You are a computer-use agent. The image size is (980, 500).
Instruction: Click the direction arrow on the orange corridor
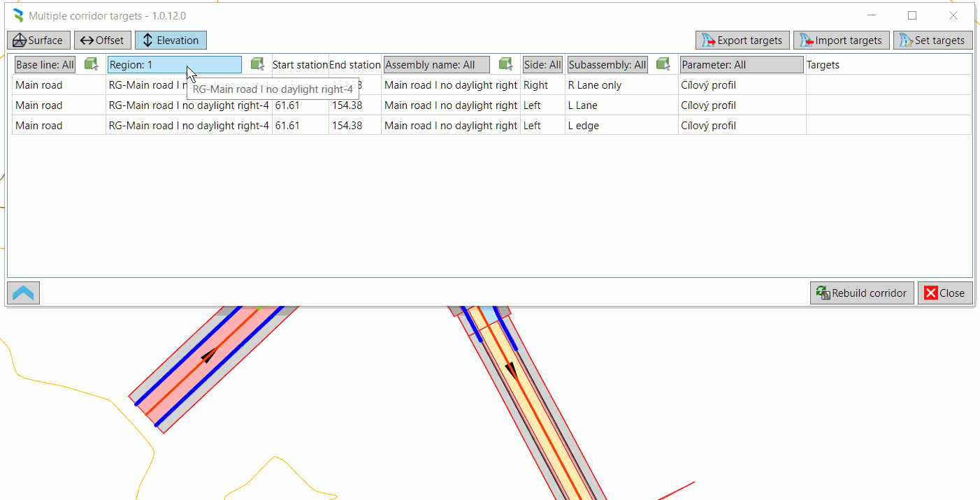[x=512, y=370]
